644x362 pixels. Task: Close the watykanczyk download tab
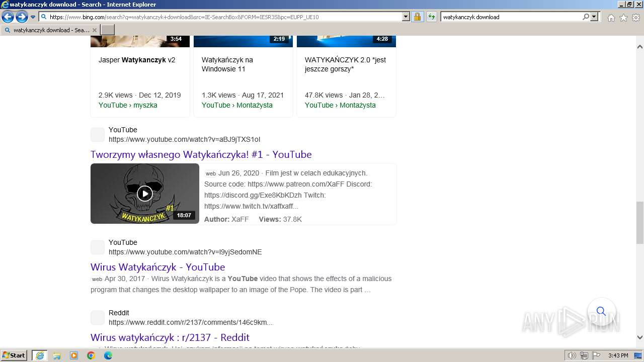(x=94, y=30)
